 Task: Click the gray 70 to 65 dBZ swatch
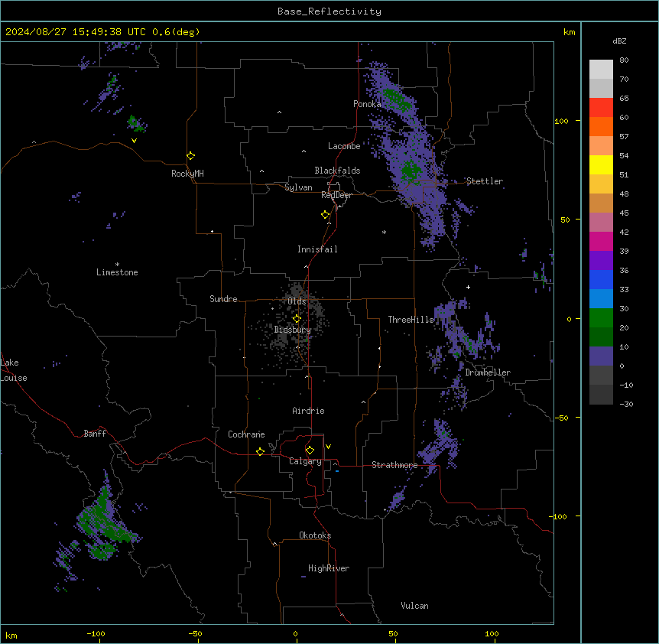[601, 88]
